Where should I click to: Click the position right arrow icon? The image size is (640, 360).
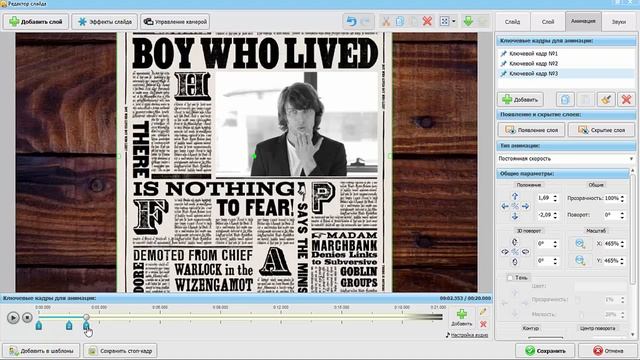(x=525, y=207)
